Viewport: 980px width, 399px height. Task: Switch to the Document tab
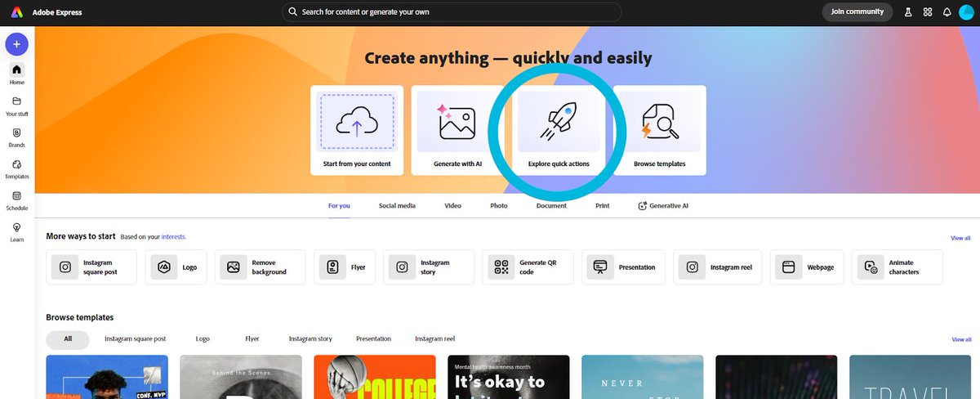pyautogui.click(x=551, y=206)
